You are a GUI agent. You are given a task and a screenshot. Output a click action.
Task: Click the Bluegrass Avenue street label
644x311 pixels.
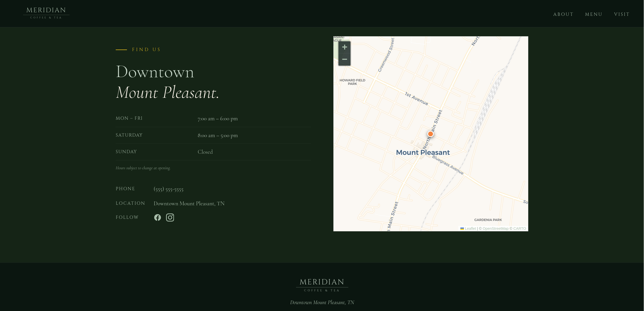point(448,165)
